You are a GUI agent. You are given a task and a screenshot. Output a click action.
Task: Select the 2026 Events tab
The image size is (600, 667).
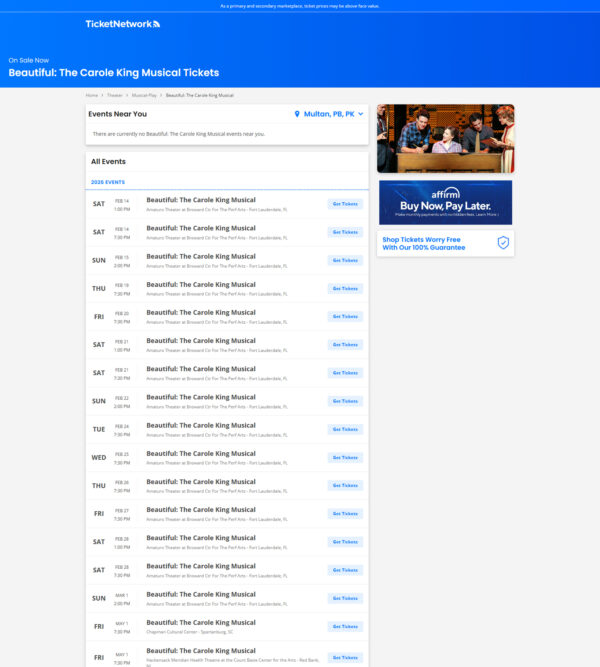(x=108, y=182)
